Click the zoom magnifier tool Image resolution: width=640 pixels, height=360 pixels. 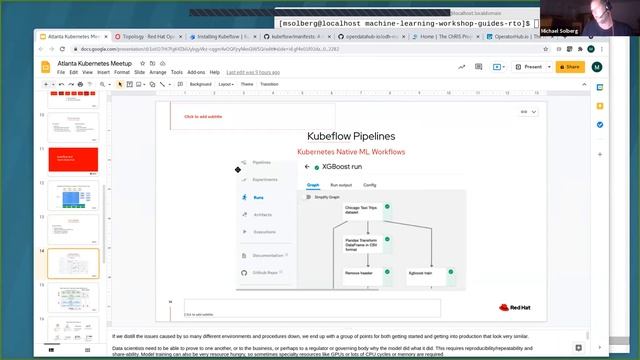102,84
